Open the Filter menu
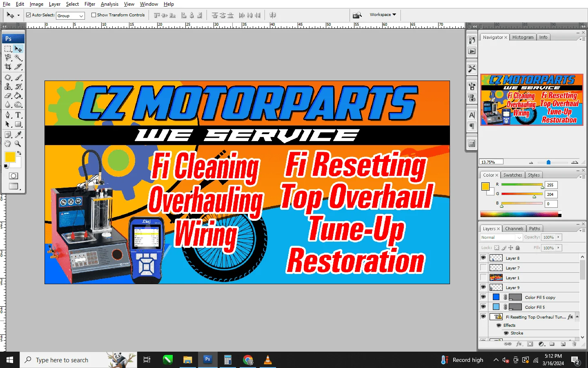 (90, 4)
